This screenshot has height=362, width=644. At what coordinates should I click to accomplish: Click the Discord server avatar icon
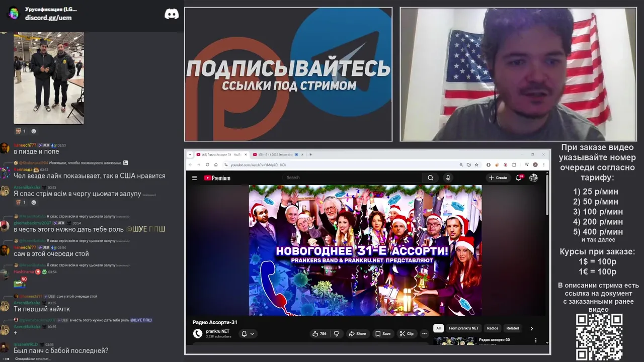point(14,13)
